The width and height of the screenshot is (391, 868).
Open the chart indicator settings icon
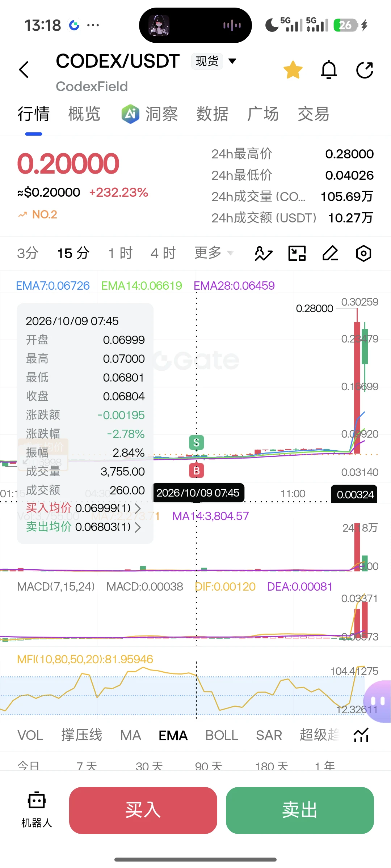click(264, 253)
